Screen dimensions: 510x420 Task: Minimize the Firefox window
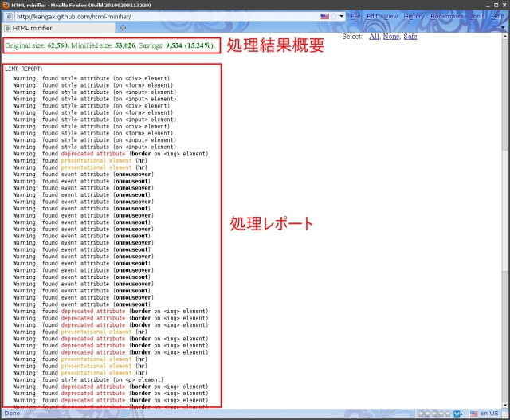tap(488, 6)
